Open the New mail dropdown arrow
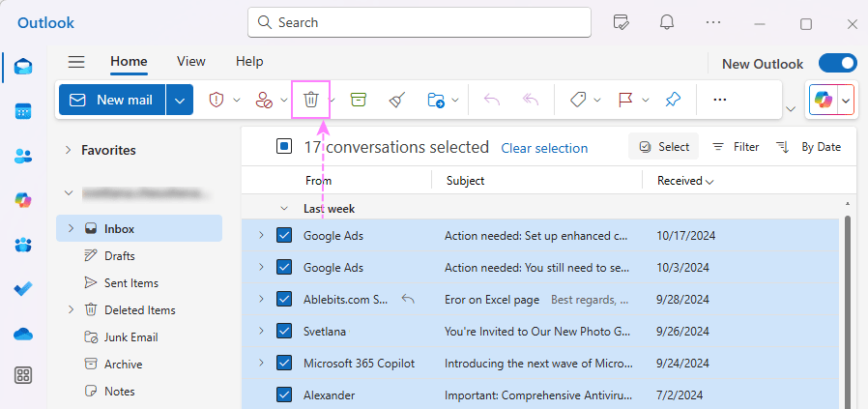 click(x=180, y=100)
